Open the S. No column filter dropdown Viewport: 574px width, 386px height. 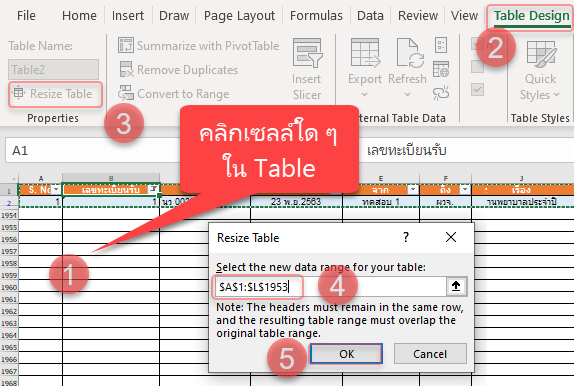(56, 189)
